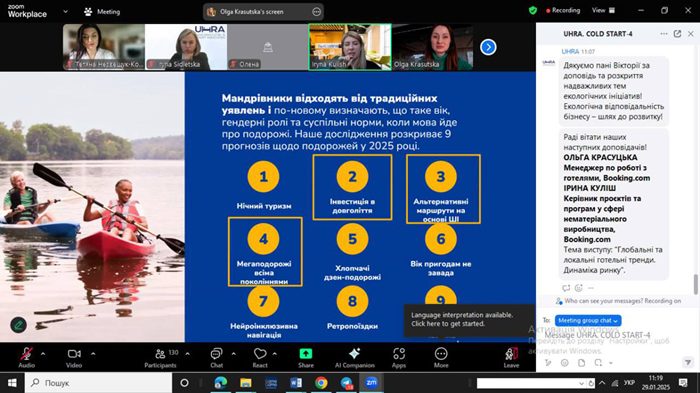Reply in thread on the UHRA message
Image resolution: width=700 pixels, height=393 pixels.
(x=566, y=288)
